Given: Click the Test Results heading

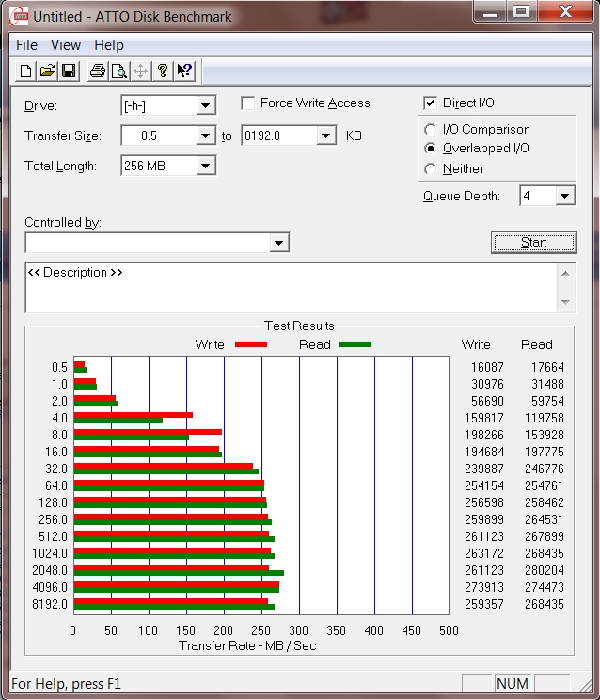Looking at the screenshot, I should (x=299, y=326).
